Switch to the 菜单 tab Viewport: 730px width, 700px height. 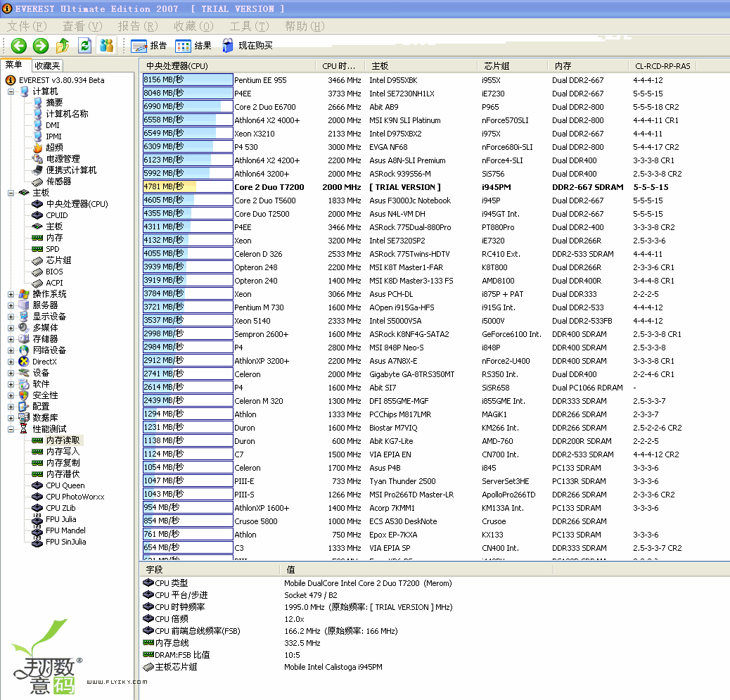point(14,65)
